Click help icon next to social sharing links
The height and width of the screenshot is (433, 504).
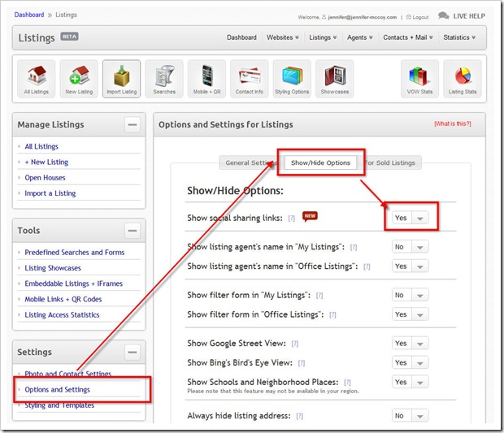[292, 219]
